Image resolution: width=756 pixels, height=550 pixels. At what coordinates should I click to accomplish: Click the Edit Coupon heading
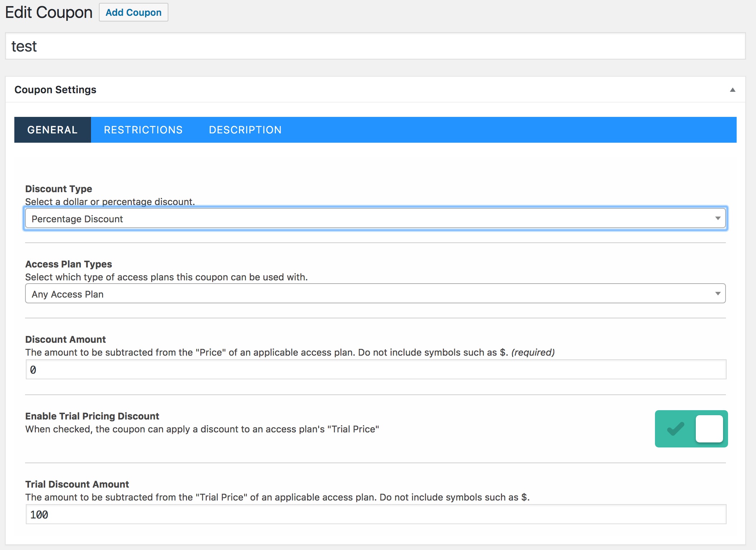(49, 13)
